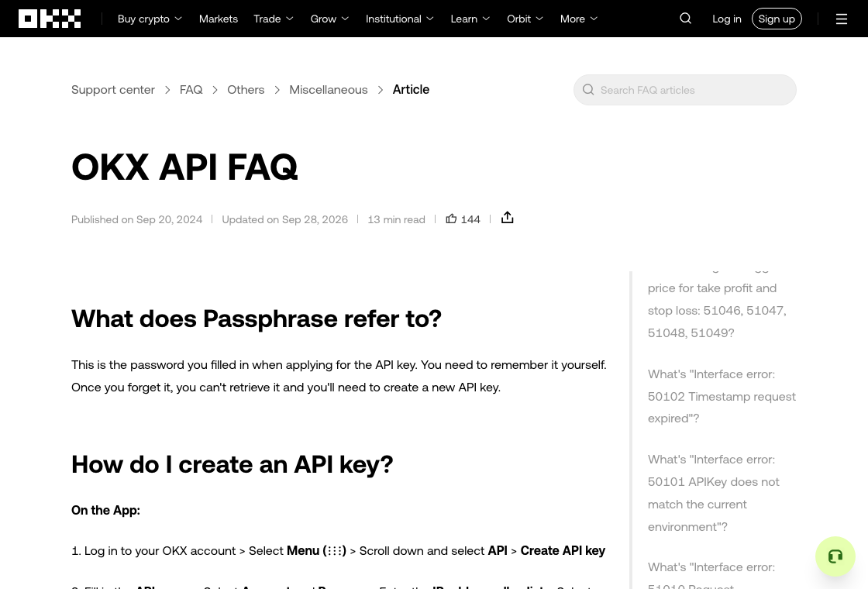
Task: Open the Markets page
Action: point(218,19)
